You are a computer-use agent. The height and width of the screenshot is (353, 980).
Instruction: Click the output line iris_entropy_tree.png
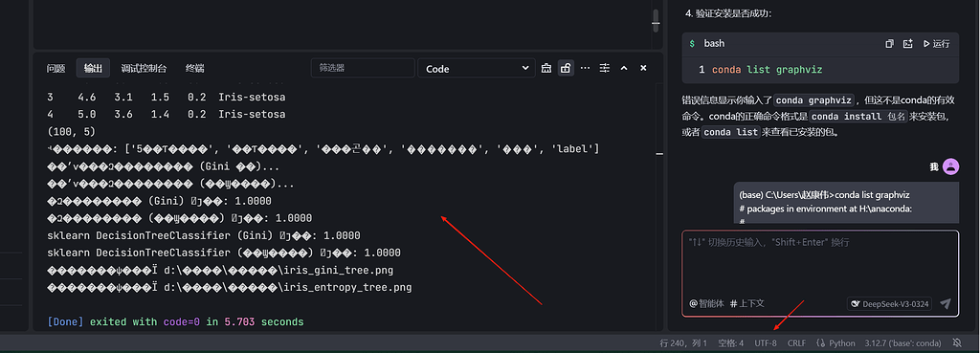click(230, 287)
